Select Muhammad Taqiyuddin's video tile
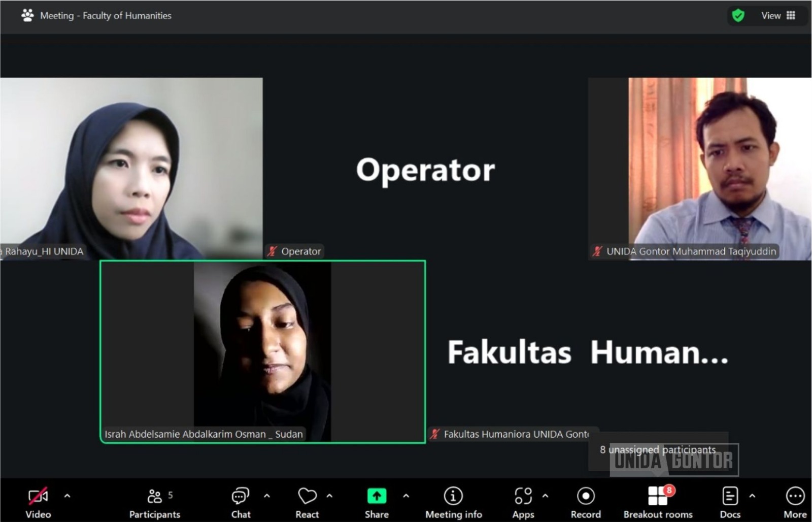The width and height of the screenshot is (812, 522). click(700, 169)
